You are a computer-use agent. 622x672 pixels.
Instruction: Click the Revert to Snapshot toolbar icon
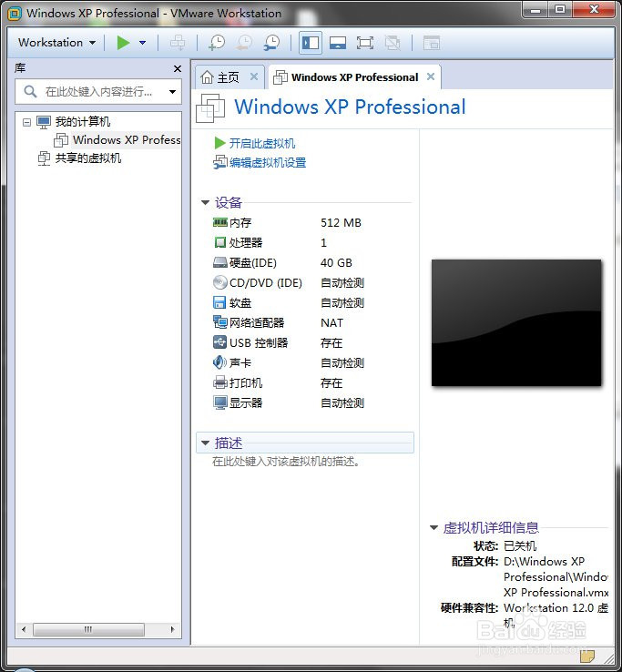[244, 43]
